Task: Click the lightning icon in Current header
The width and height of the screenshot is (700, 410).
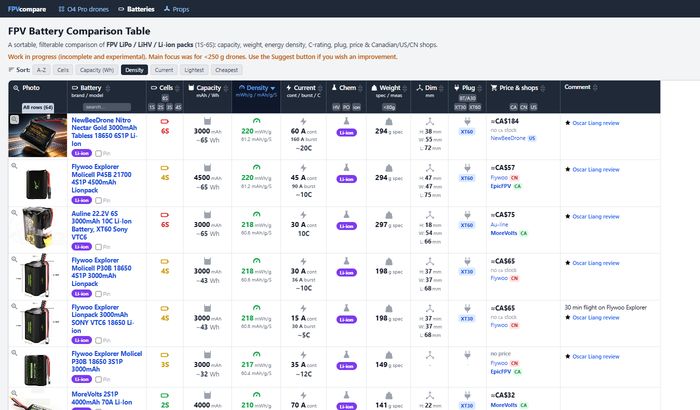Action: [288, 88]
